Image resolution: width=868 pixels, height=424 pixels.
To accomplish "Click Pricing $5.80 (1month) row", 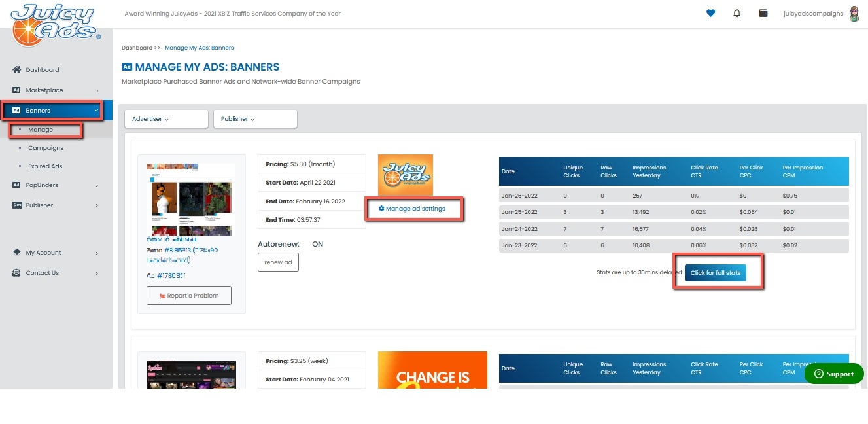I will 312,164.
